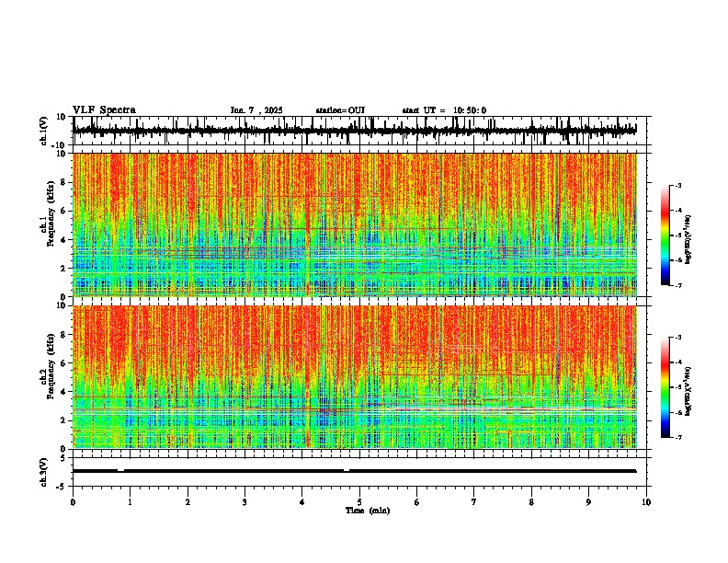Click the '9' tick on the Time axis
The image size is (728, 563).
pyautogui.click(x=588, y=502)
